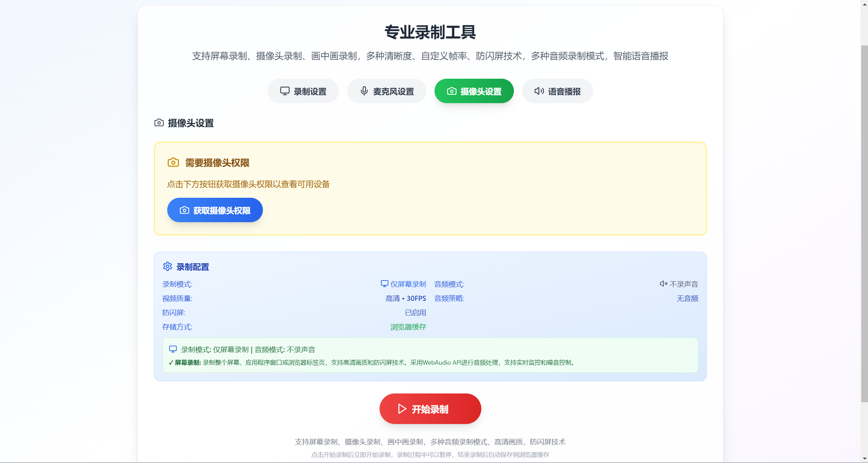Click the gear icon beside 录制配置
Image resolution: width=868 pixels, height=463 pixels.
[168, 267]
